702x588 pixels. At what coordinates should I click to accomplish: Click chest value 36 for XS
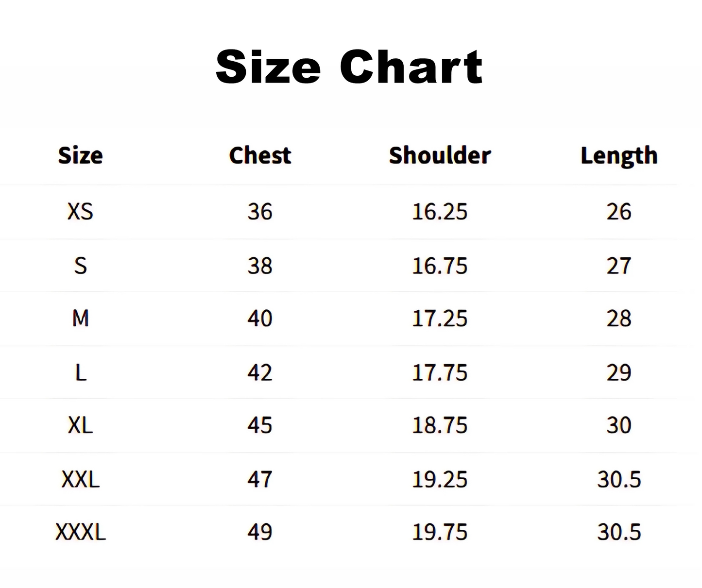pos(260,212)
